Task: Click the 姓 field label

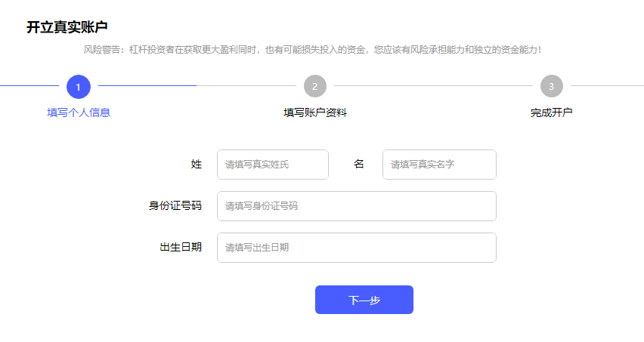Action: coord(197,164)
